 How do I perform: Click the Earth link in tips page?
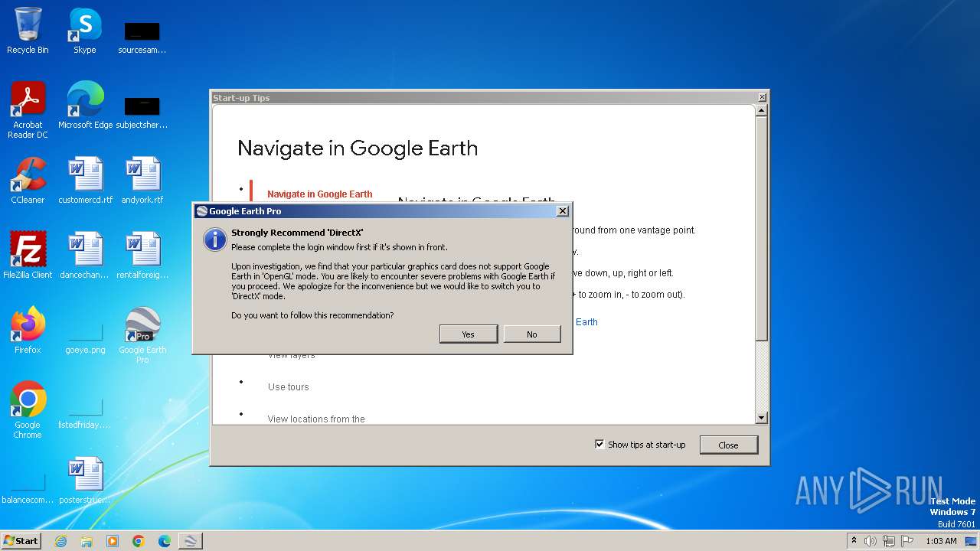[586, 322]
